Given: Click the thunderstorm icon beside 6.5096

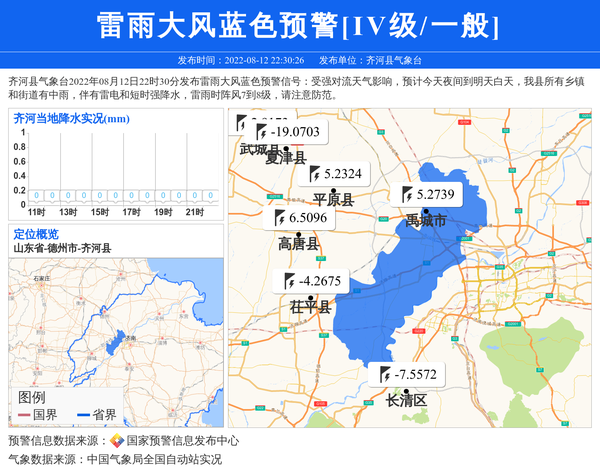Looking at the screenshot, I should click(280, 217).
